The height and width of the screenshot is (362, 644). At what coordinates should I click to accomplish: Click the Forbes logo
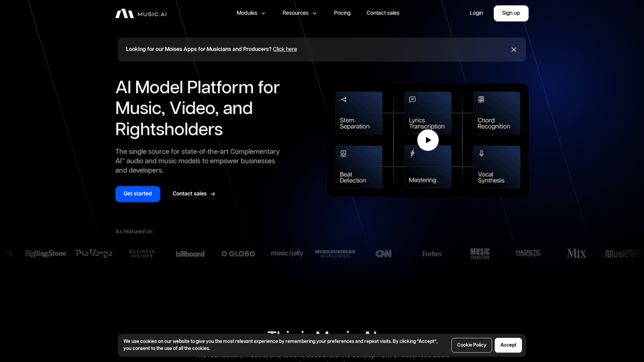tap(431, 254)
